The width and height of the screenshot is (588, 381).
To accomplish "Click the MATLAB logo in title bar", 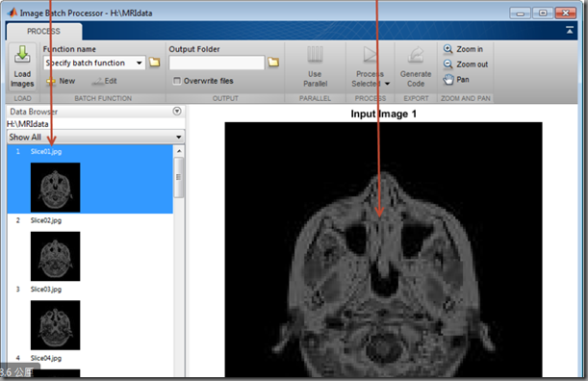I will point(12,13).
